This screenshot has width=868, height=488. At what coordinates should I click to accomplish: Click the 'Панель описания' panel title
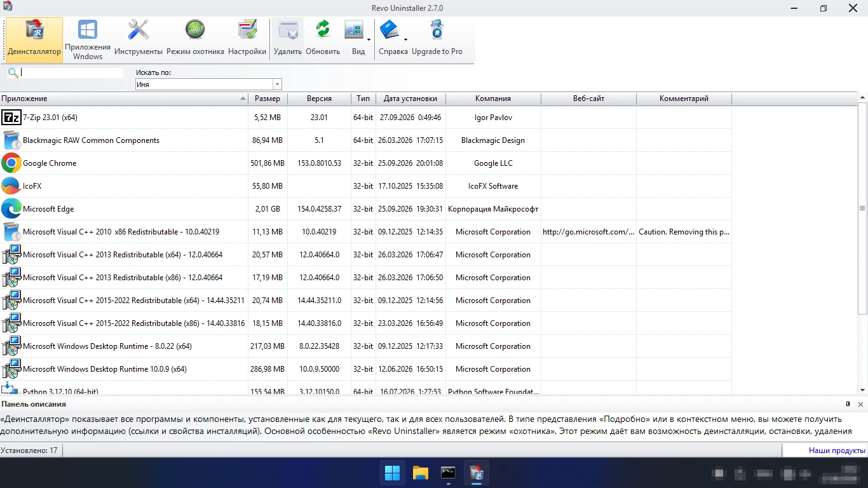(34, 404)
